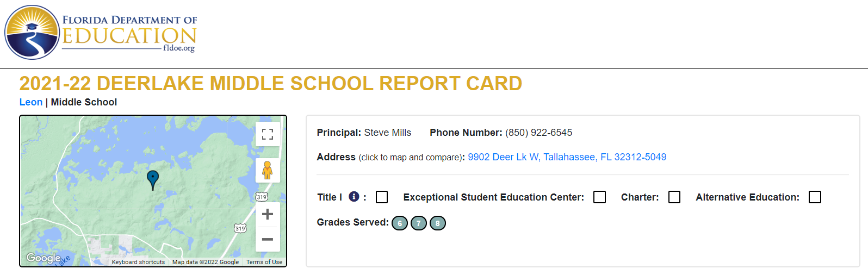This screenshot has width=868, height=275.
Task: Open map Keyboard shortcuts
Action: 138,262
